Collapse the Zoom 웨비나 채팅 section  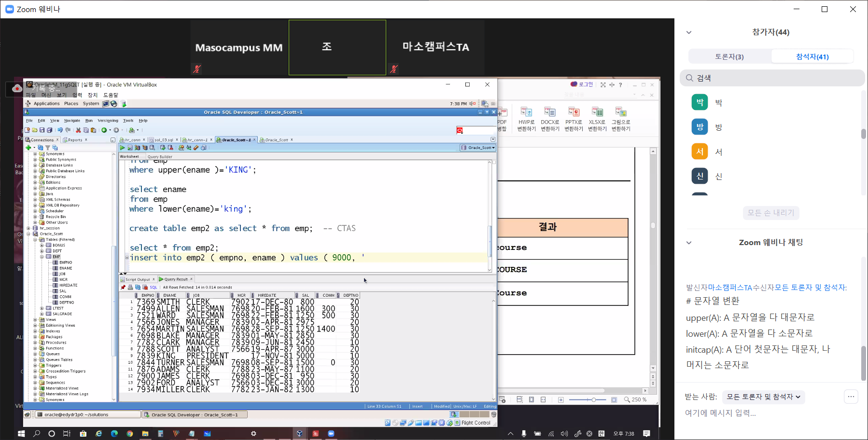click(689, 243)
